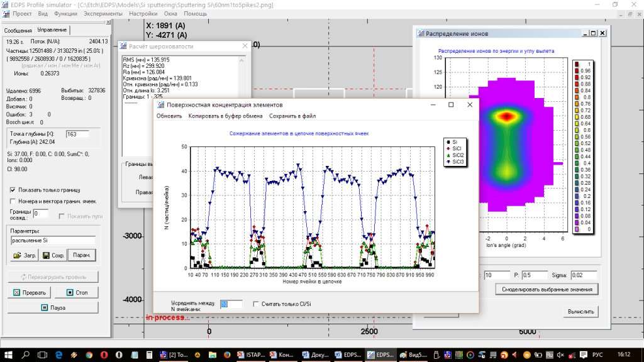Click the Параметры field containing распыление Si
The width and height of the screenshot is (644, 362).
(53, 241)
